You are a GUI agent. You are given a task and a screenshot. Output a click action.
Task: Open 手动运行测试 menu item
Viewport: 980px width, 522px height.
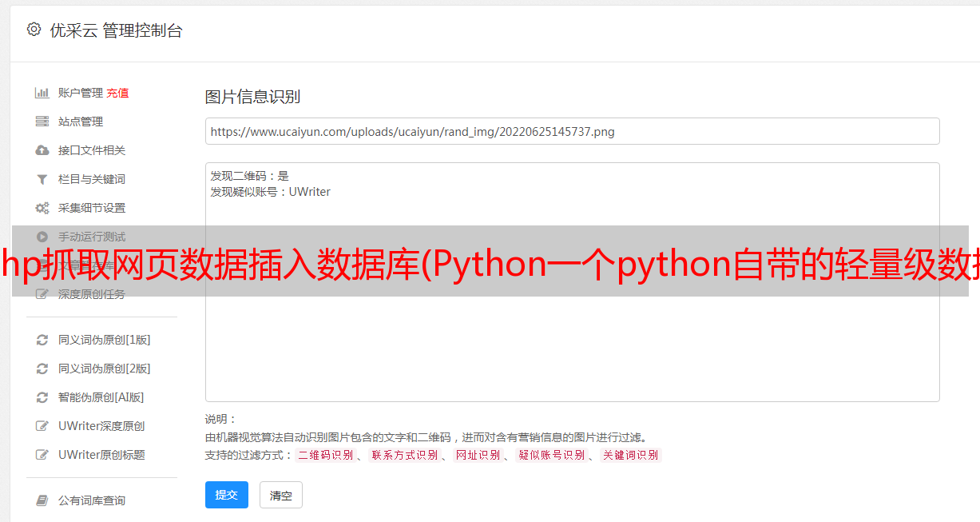[92, 237]
